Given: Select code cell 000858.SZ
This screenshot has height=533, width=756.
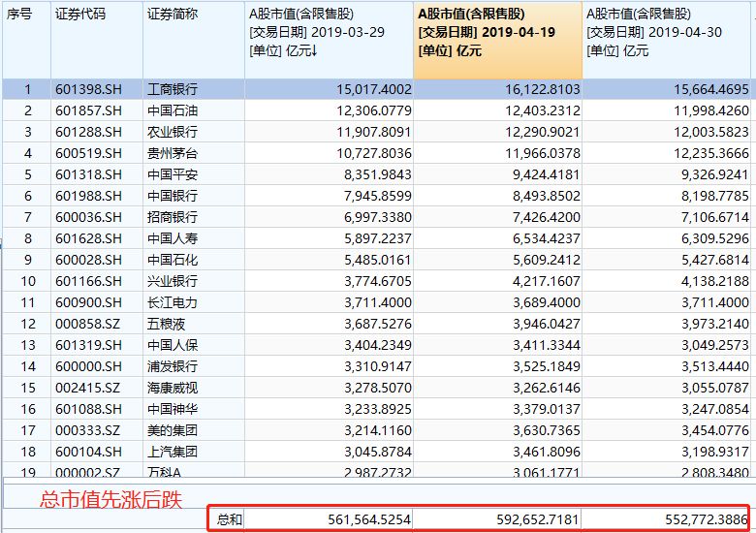Looking at the screenshot, I should point(97,324).
